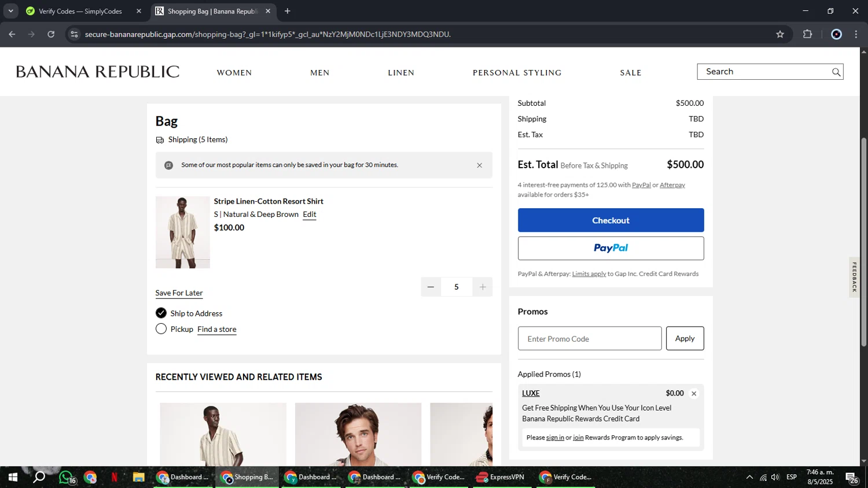The width and height of the screenshot is (868, 488).
Task: Switch to Verify Codes — SimplyCodes tab
Action: click(x=80, y=11)
